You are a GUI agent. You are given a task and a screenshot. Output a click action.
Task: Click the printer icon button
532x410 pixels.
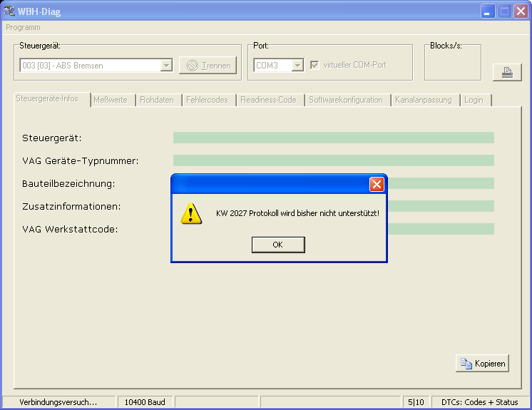pos(507,72)
